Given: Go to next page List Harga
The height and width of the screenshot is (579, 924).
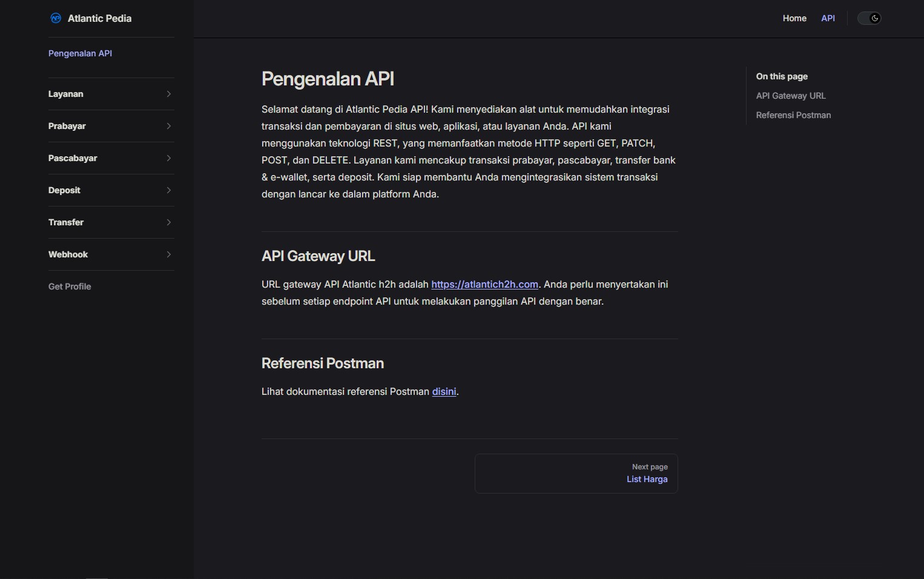Looking at the screenshot, I should (647, 479).
